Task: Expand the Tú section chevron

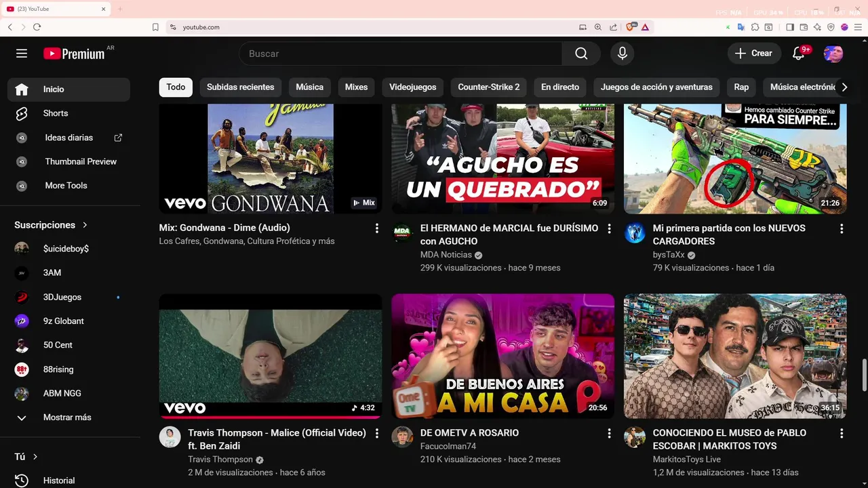Action: pos(35,457)
